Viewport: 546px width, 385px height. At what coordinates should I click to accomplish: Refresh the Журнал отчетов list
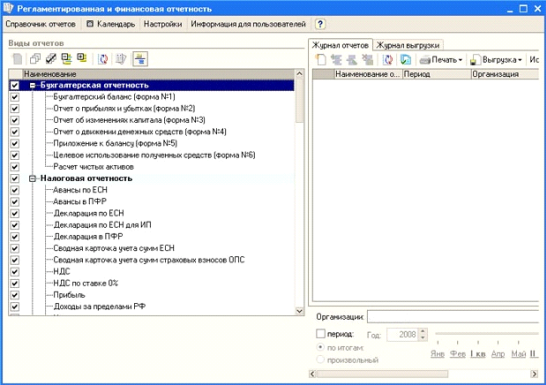pos(388,60)
